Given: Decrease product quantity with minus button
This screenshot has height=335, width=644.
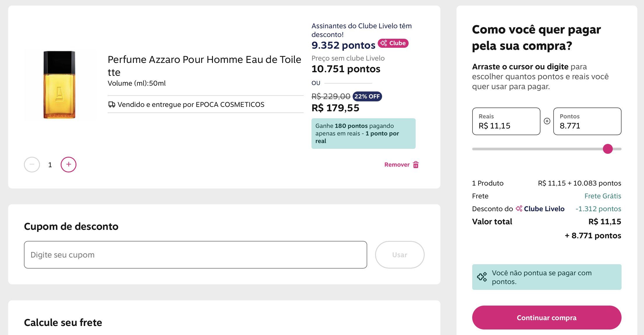Looking at the screenshot, I should (x=32, y=165).
